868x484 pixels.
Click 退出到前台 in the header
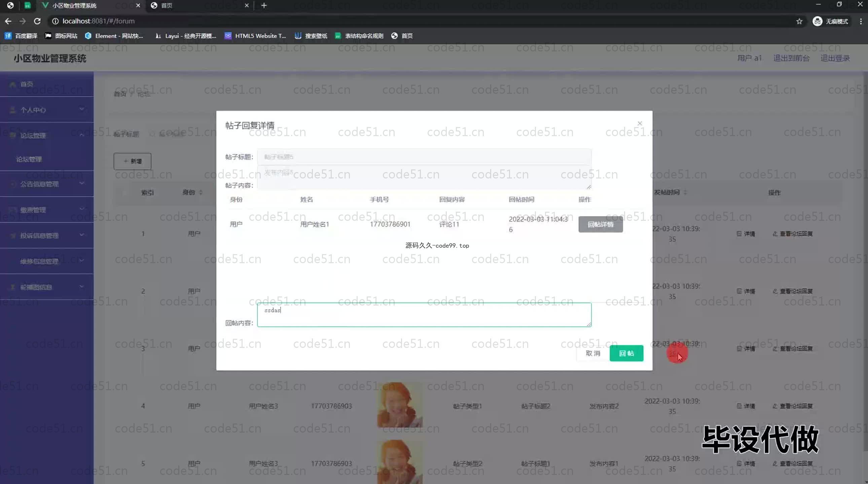pyautogui.click(x=791, y=58)
